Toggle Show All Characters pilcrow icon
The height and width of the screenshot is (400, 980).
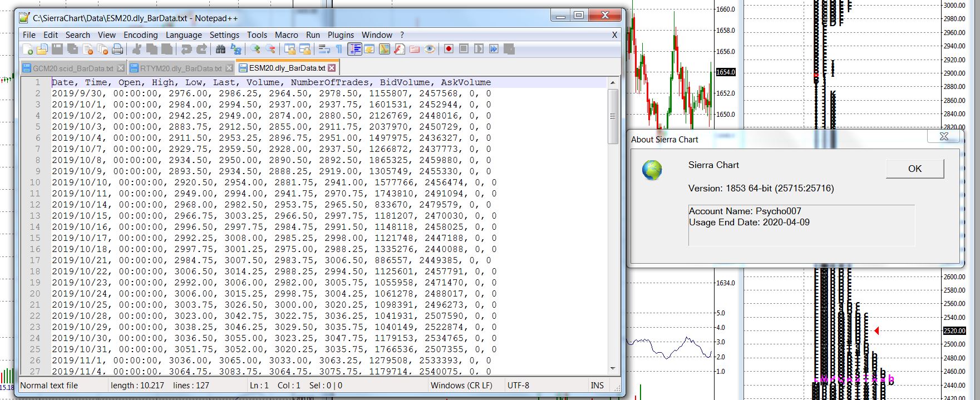tap(339, 50)
